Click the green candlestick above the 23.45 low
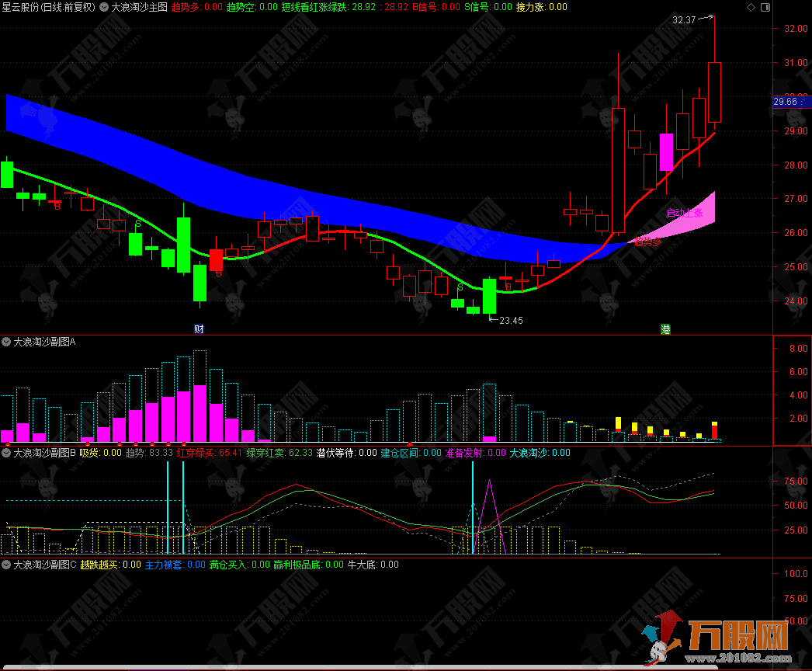This screenshot has width=812, height=671. point(489,297)
